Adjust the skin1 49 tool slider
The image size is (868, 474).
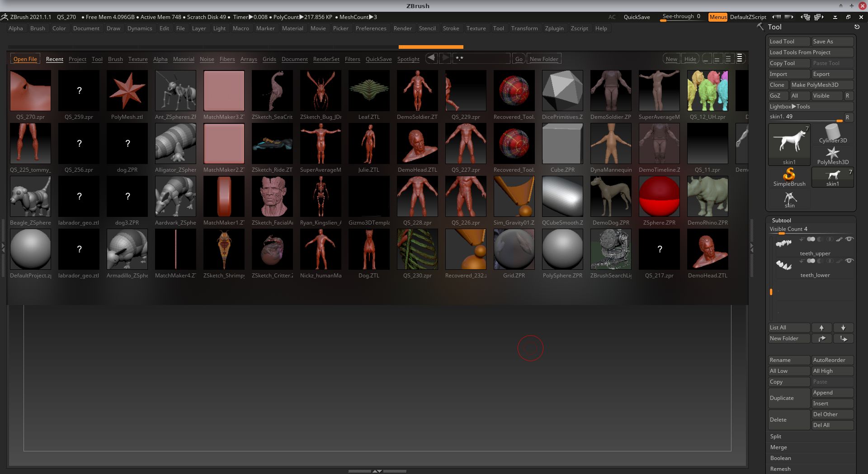tap(806, 117)
